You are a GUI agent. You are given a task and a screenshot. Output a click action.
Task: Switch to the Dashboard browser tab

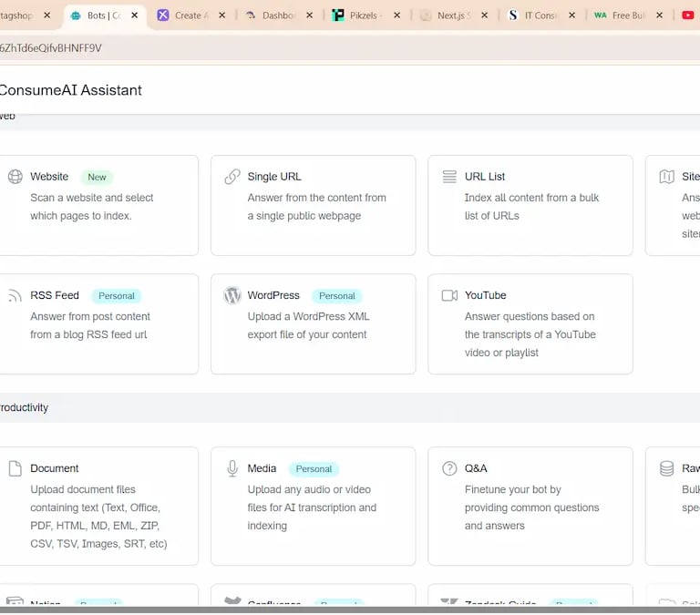pyautogui.click(x=279, y=15)
